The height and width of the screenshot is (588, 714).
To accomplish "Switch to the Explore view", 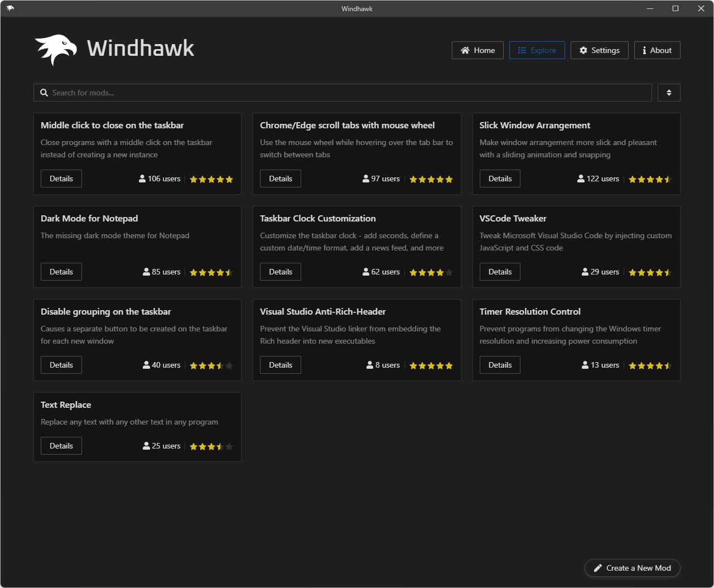I will point(537,50).
